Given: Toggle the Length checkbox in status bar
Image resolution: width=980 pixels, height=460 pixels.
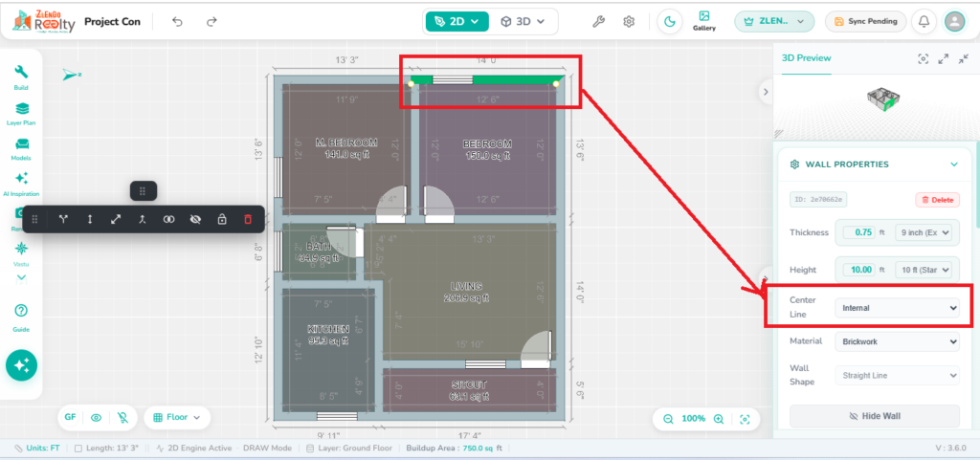Looking at the screenshot, I should tap(78, 449).
